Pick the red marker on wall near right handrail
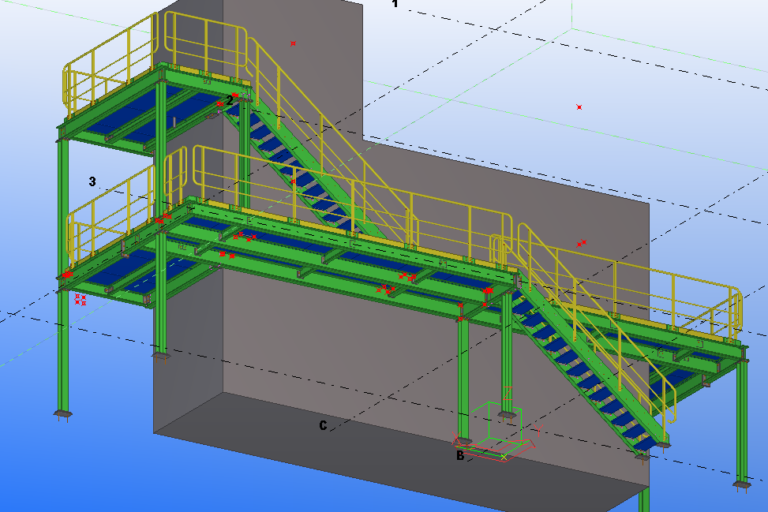The image size is (768, 512). pos(581,243)
